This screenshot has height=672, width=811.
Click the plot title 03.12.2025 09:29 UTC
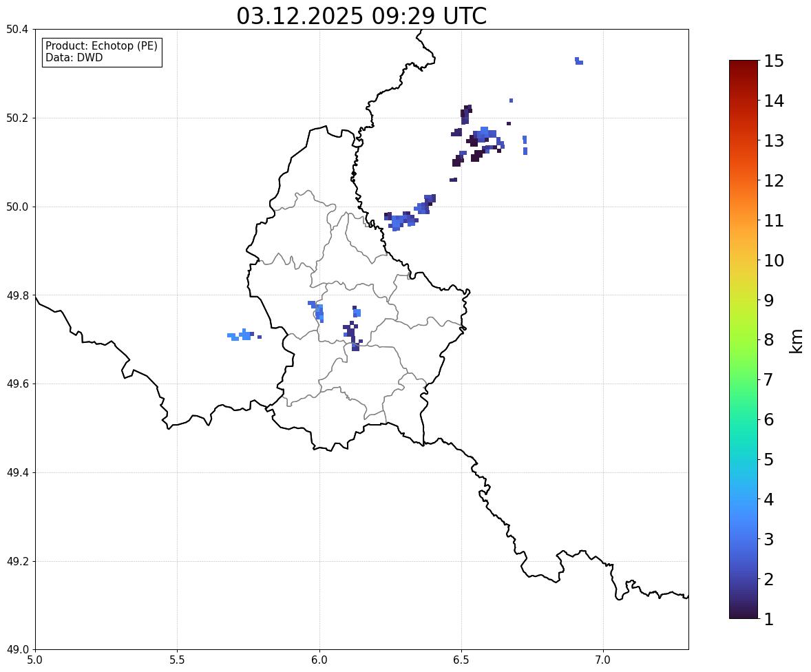click(x=361, y=16)
